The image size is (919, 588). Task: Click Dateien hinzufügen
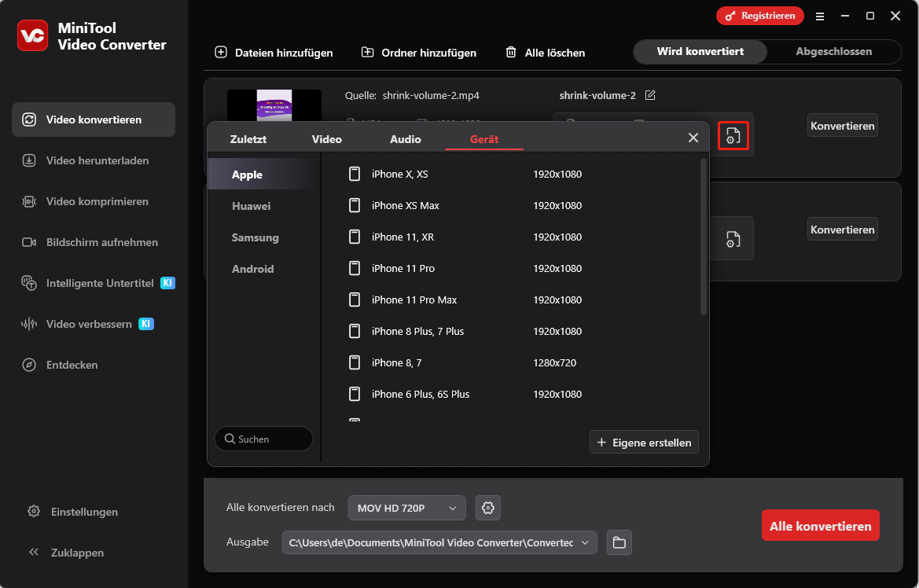274,53
